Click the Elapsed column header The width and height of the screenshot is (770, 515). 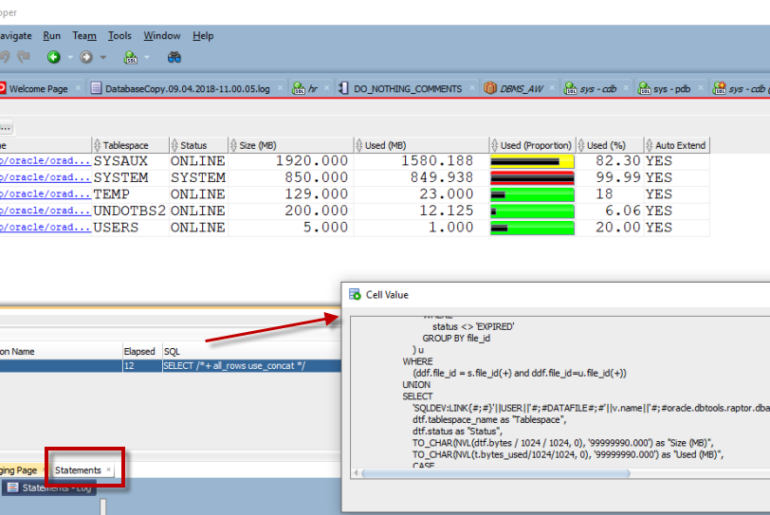pyautogui.click(x=142, y=352)
